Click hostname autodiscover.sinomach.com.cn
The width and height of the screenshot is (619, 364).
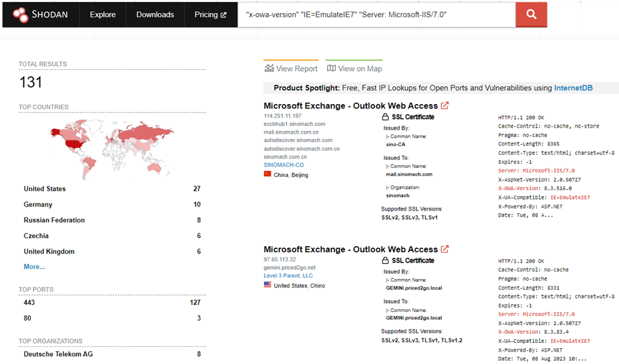click(x=302, y=149)
